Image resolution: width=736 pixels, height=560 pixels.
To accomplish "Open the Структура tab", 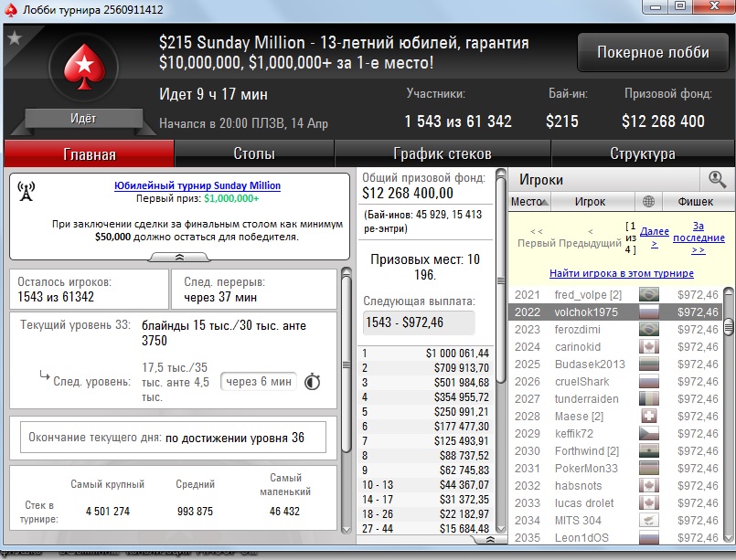I will click(x=643, y=153).
